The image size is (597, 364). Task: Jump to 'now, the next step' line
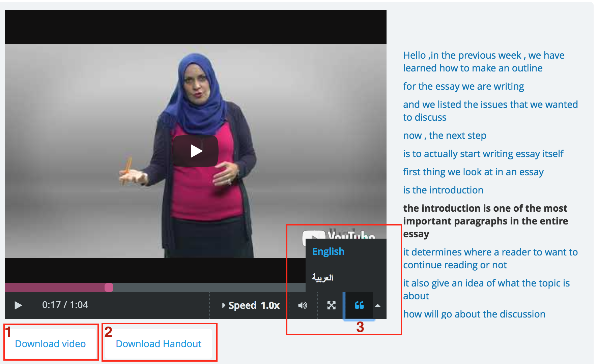[445, 136]
